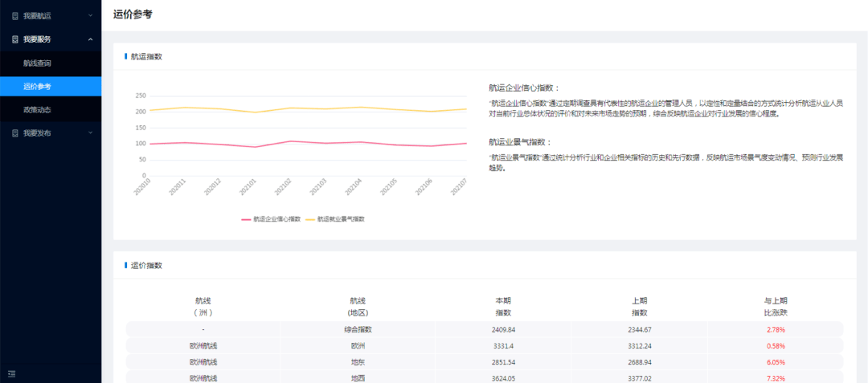Click the 250 y-axis value
The height and width of the screenshot is (383, 868).
[x=140, y=96]
